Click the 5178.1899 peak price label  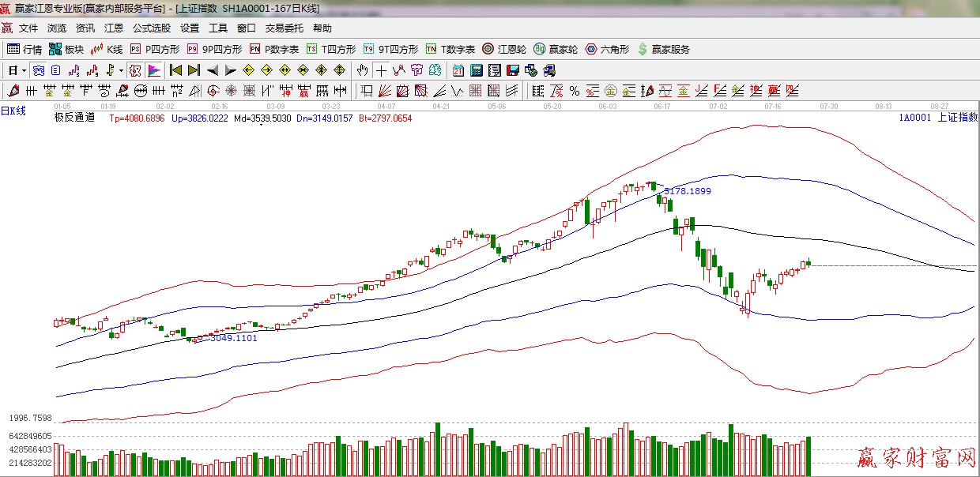(687, 191)
